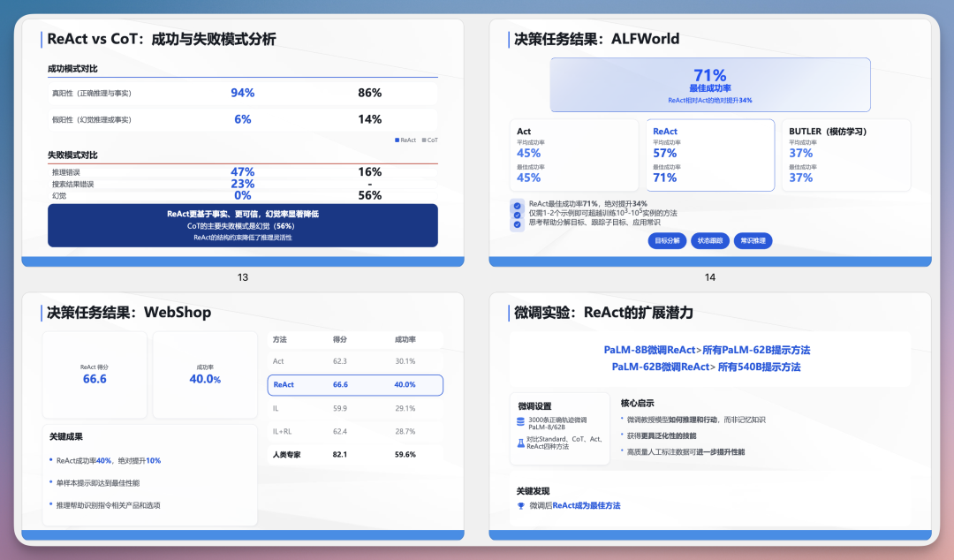This screenshot has width=954, height=560.
Task: Select slide 13 ReAct vs CoT thumbnail
Action: pyautogui.click(x=243, y=143)
